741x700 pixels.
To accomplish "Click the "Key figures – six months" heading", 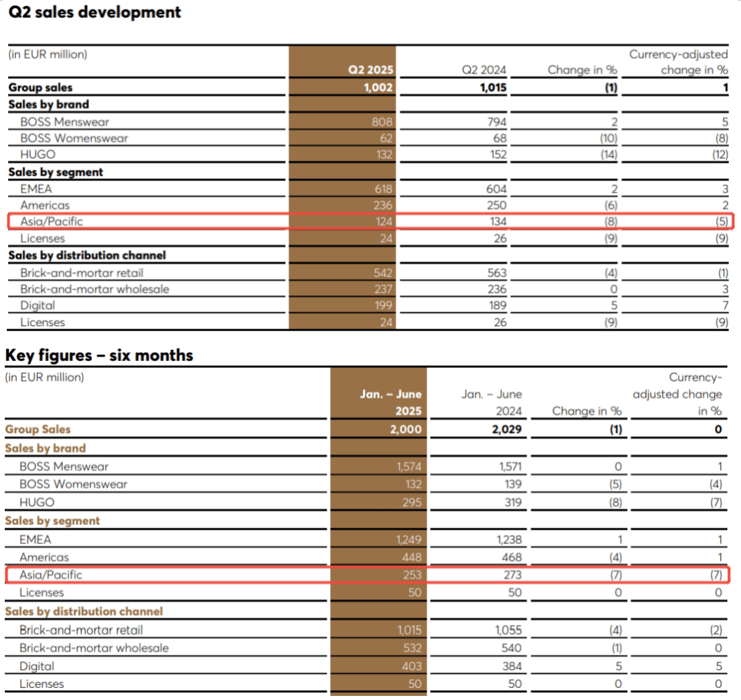I will 99,355.
